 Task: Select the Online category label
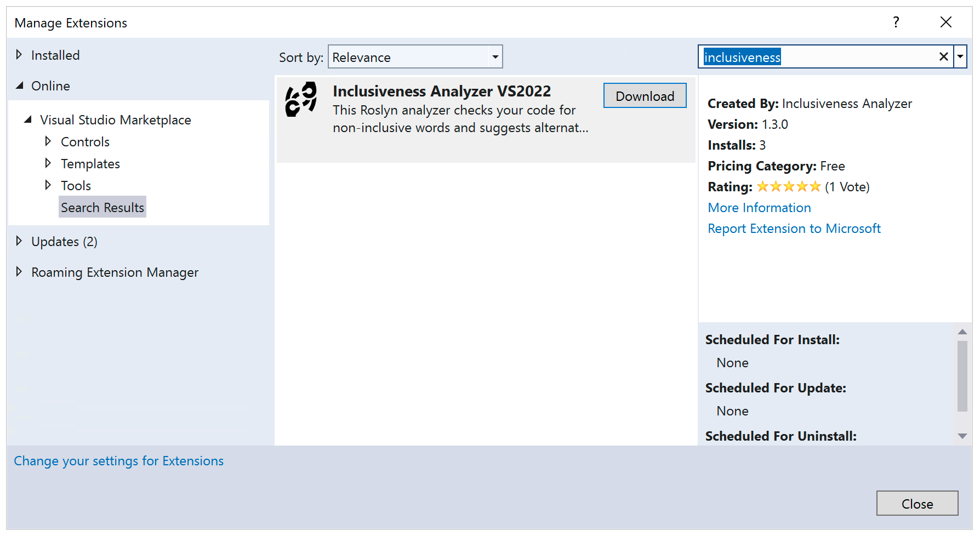coord(50,86)
